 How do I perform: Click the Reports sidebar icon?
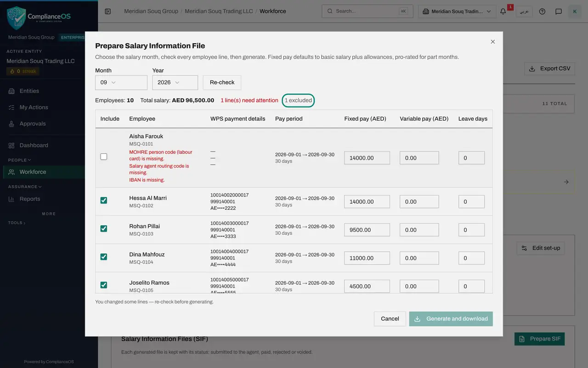[x=11, y=199]
